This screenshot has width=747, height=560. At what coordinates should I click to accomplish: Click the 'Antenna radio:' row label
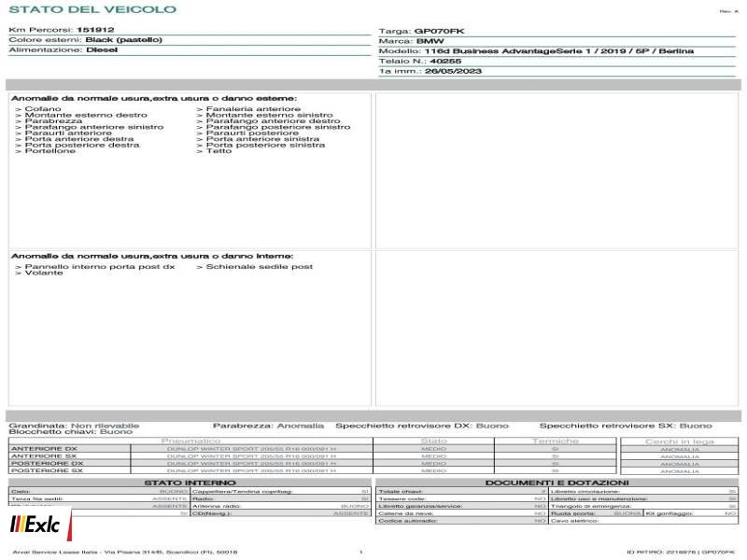click(x=217, y=506)
